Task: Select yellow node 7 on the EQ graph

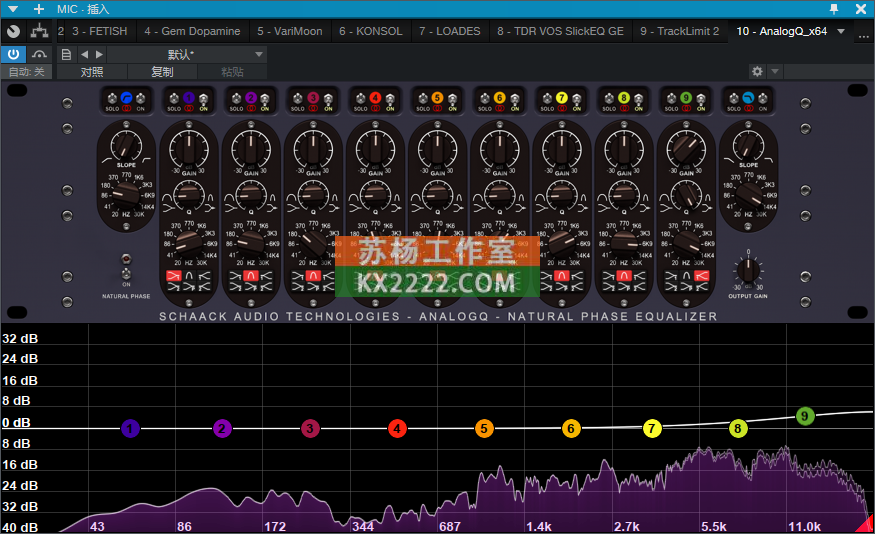Action: click(651, 429)
